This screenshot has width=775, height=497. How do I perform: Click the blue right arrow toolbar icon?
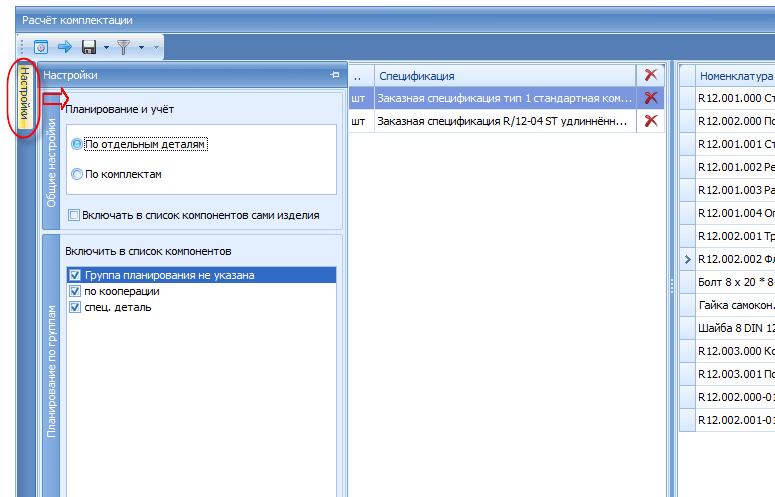tap(65, 47)
